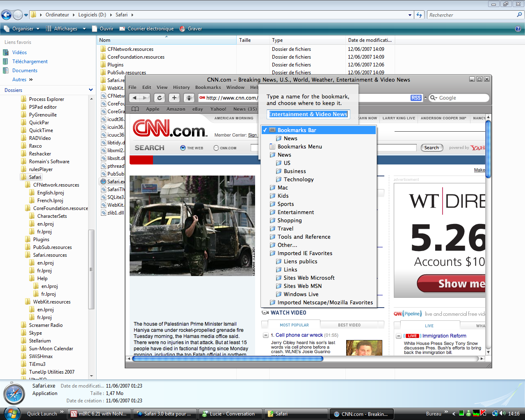Open the Explorer address bar history dropdown

pyautogui.click(x=410, y=15)
